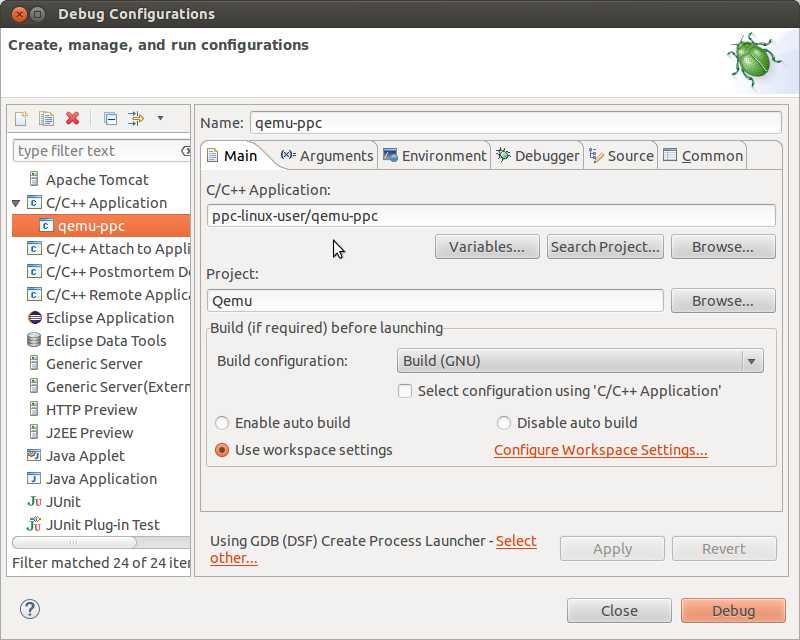Open the Debugger tab
This screenshot has height=640, width=800.
tap(538, 156)
